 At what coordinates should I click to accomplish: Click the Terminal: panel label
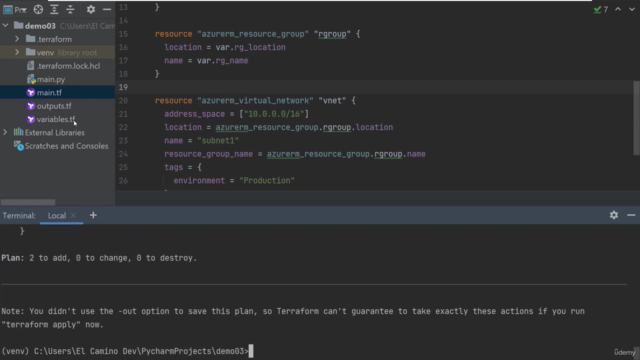19,216
